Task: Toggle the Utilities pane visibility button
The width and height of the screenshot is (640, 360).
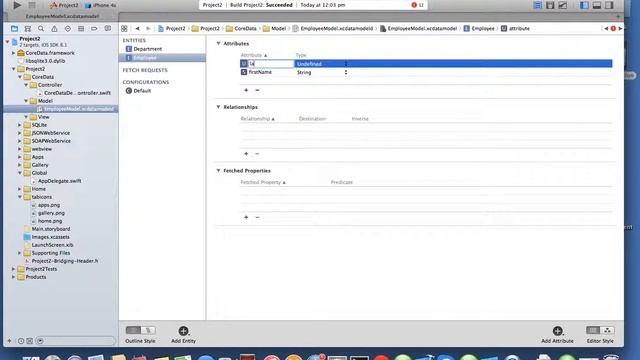Action: click(x=609, y=5)
